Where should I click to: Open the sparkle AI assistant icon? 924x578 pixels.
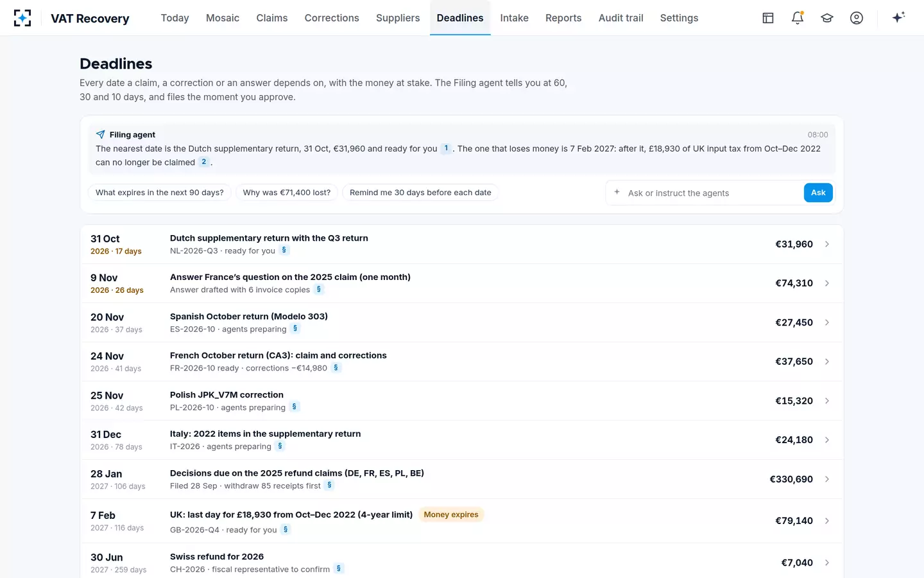898,17
